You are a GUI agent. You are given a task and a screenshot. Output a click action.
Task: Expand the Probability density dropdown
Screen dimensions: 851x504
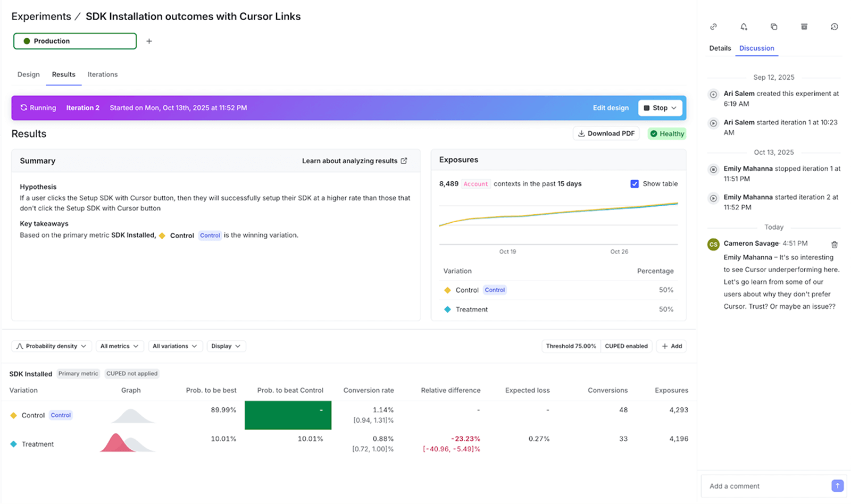pos(52,346)
